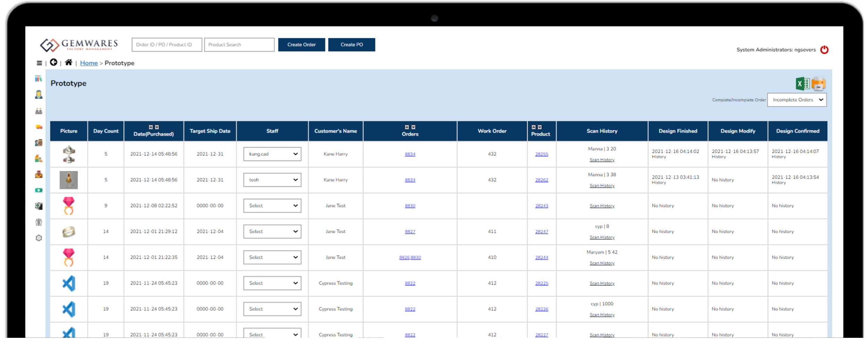Click the Gemwares logo
This screenshot has height=342, width=868.
[79, 45]
